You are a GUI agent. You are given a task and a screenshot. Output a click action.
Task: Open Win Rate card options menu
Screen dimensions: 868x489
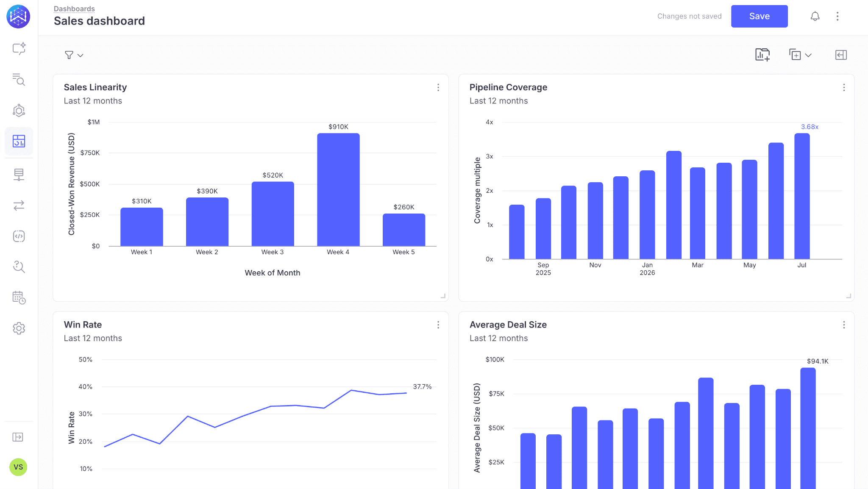438,325
